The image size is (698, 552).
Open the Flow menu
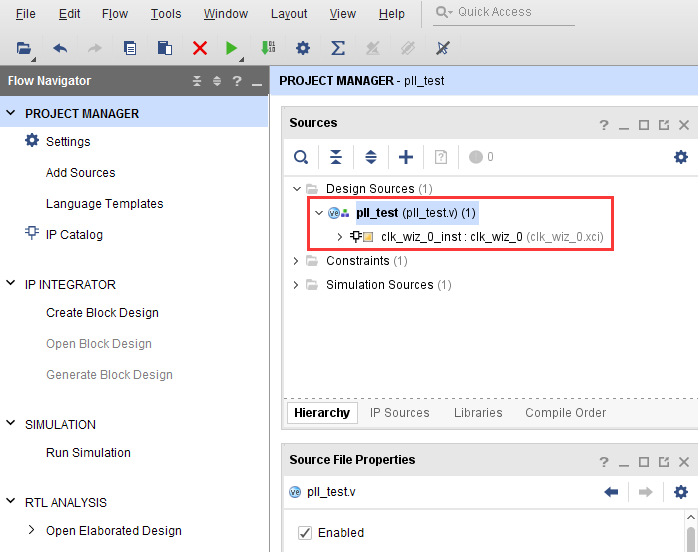(x=115, y=14)
